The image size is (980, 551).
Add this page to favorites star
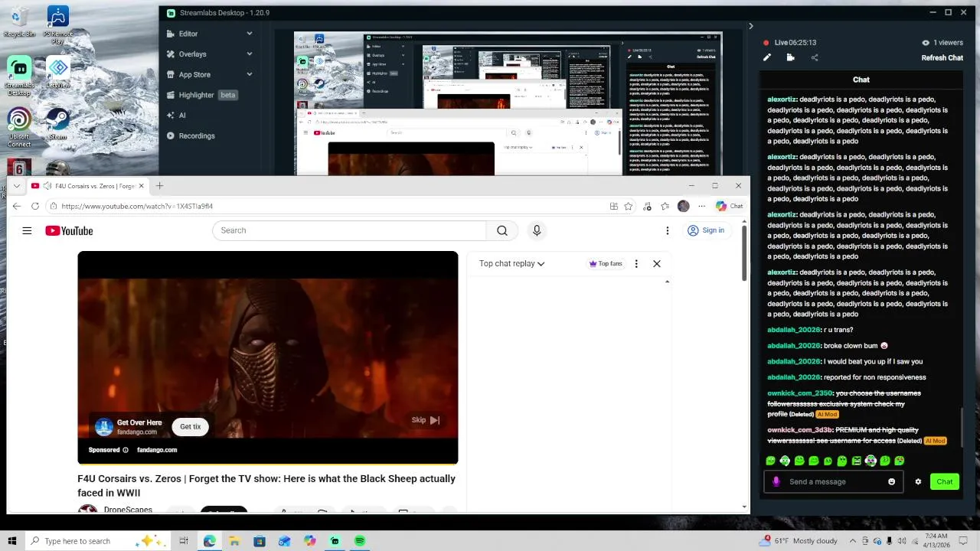[x=629, y=206]
